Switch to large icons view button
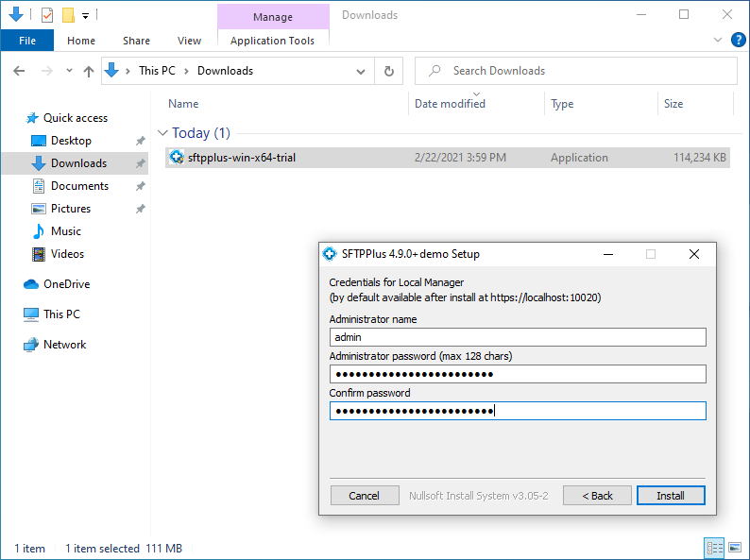The height and width of the screenshot is (560, 750). click(735, 548)
